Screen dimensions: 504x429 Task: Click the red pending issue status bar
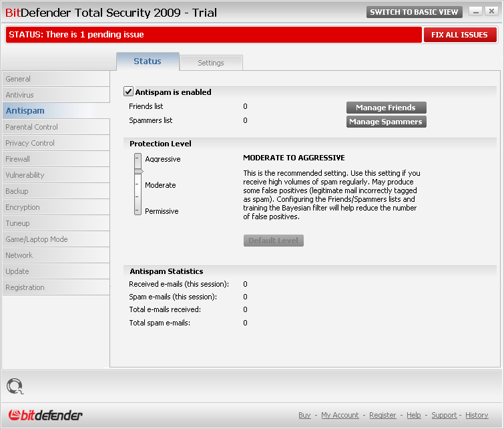coord(214,35)
